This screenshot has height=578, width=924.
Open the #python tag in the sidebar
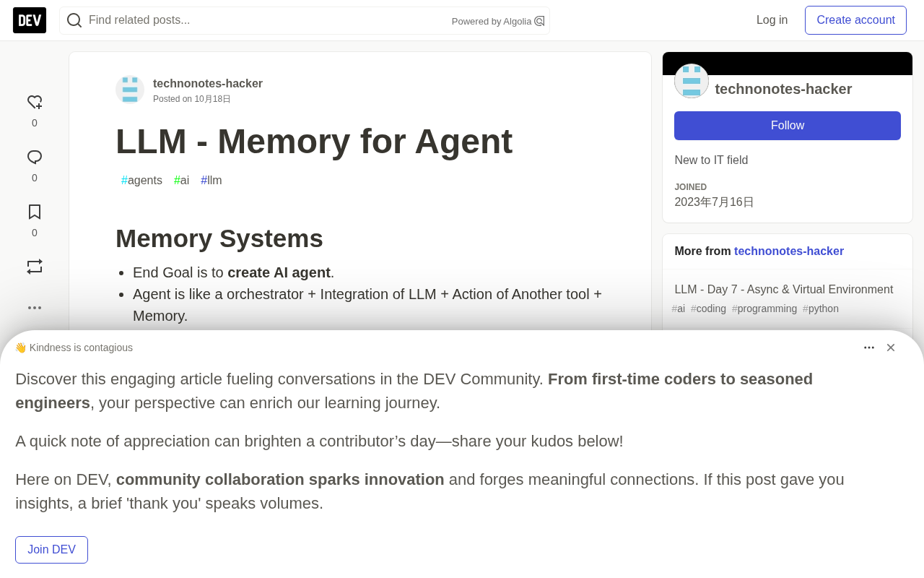pyautogui.click(x=821, y=309)
